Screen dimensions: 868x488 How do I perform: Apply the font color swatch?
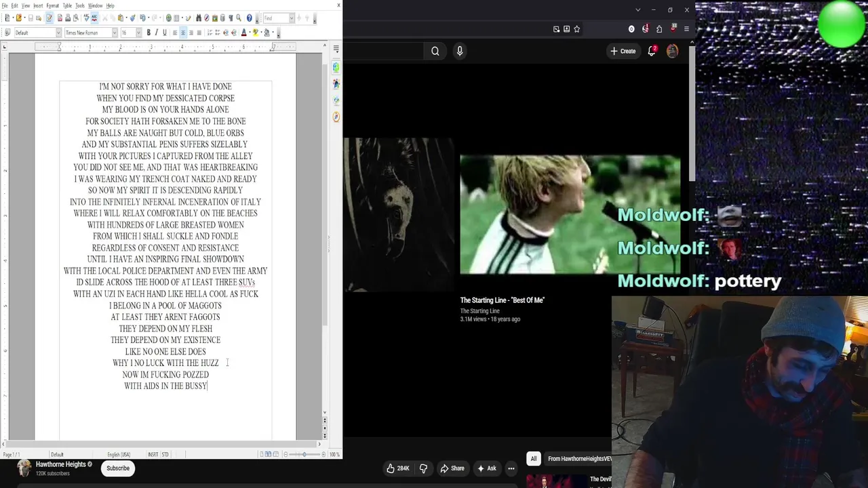[243, 33]
